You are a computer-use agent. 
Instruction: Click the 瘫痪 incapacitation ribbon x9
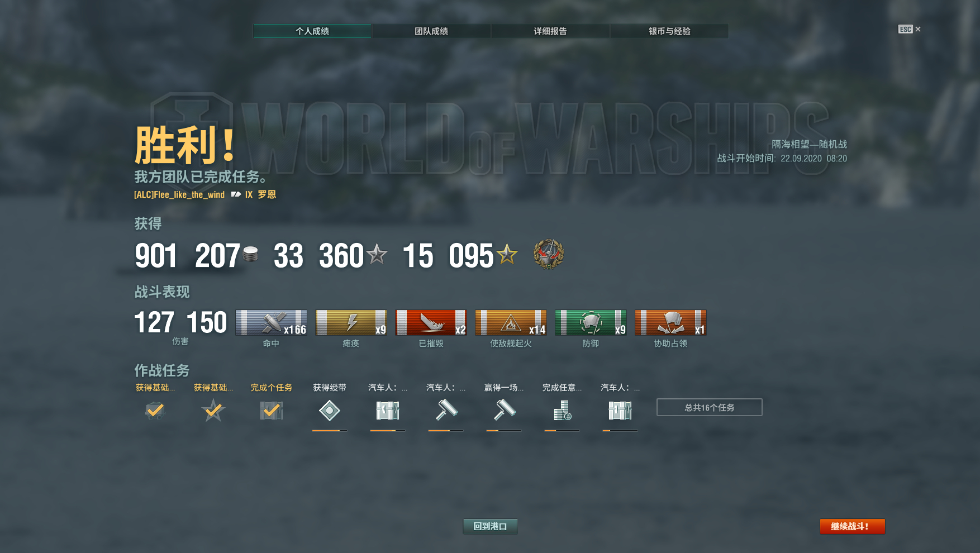351,323
